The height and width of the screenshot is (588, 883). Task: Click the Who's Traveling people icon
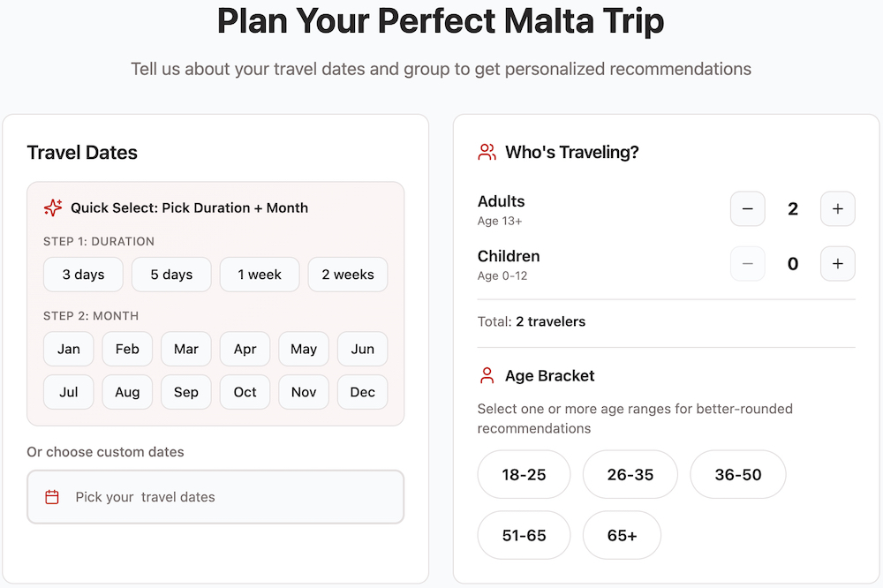tap(487, 152)
